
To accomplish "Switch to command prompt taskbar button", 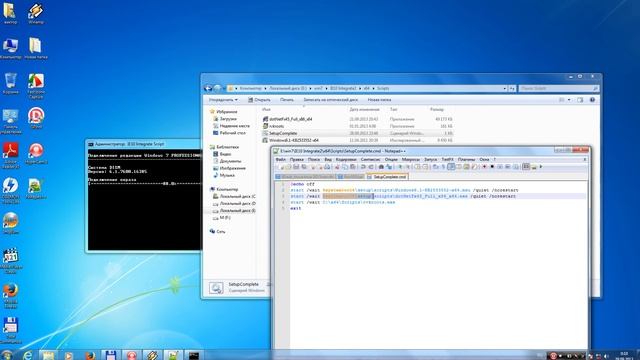I will [194, 355].
